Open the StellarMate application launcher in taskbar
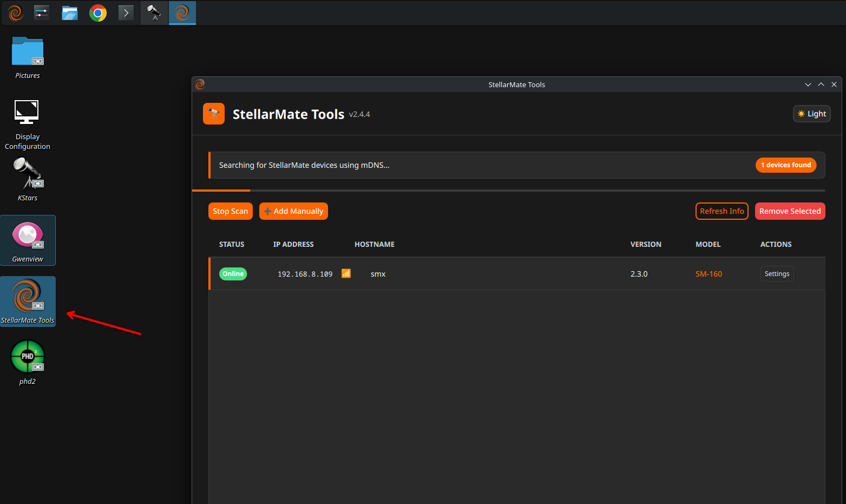Image resolution: width=846 pixels, height=504 pixels. 16,12
